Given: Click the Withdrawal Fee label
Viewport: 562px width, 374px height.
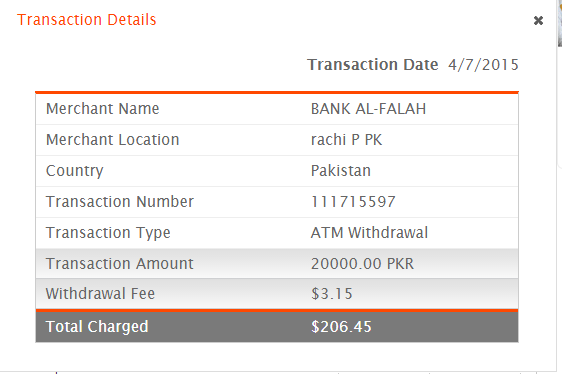Looking at the screenshot, I should (100, 294).
